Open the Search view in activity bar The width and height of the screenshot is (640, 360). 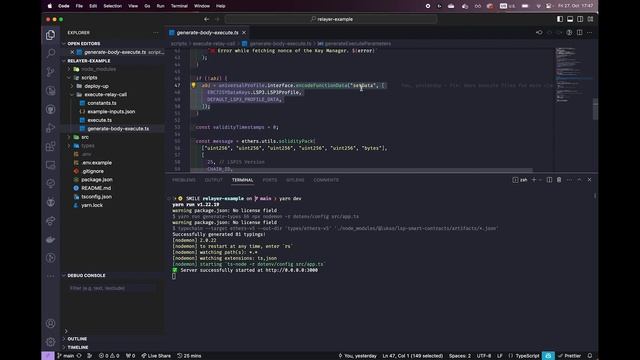click(x=51, y=53)
